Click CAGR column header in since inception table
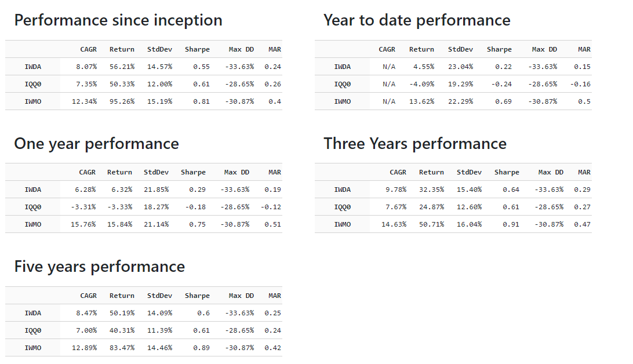 tap(89, 49)
